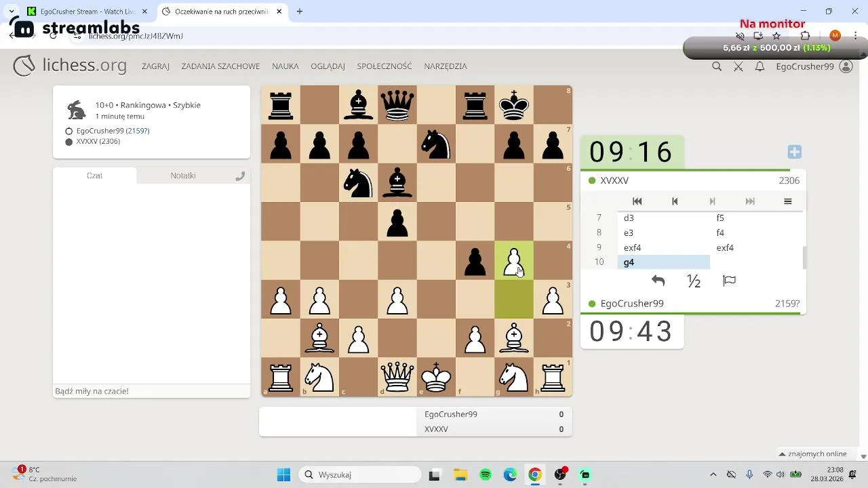Image resolution: width=868 pixels, height=488 pixels.
Task: Bookmark this page with star icon
Action: click(x=776, y=36)
